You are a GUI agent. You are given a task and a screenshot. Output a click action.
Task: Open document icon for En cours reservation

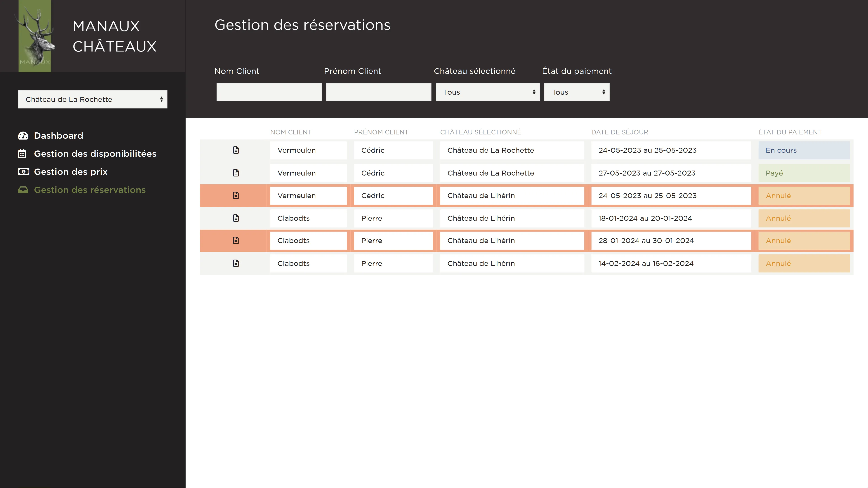click(236, 150)
